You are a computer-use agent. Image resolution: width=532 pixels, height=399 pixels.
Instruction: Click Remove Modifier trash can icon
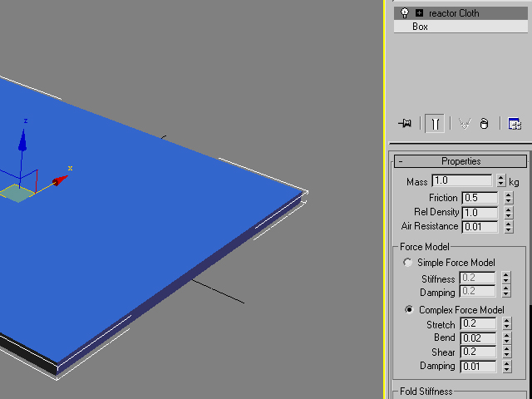pyautogui.click(x=485, y=124)
